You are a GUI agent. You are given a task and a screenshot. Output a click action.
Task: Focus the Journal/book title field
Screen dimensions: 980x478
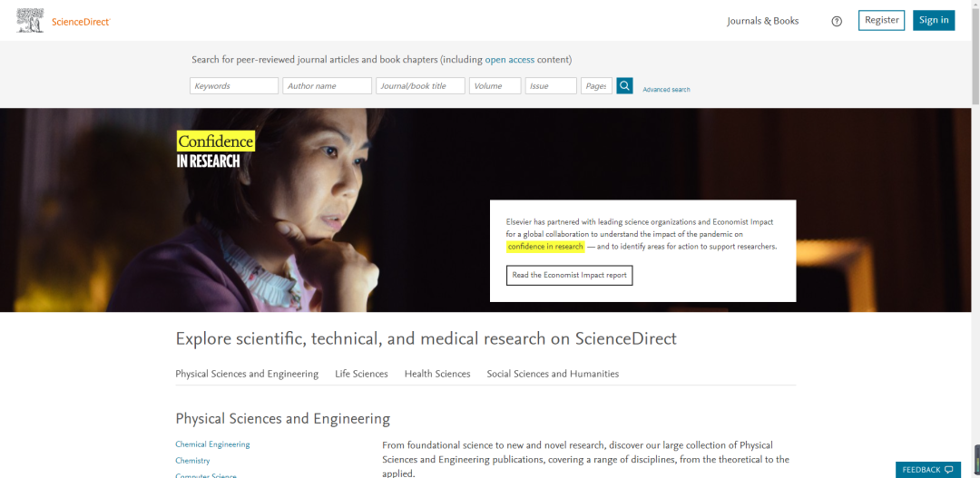[x=421, y=85]
